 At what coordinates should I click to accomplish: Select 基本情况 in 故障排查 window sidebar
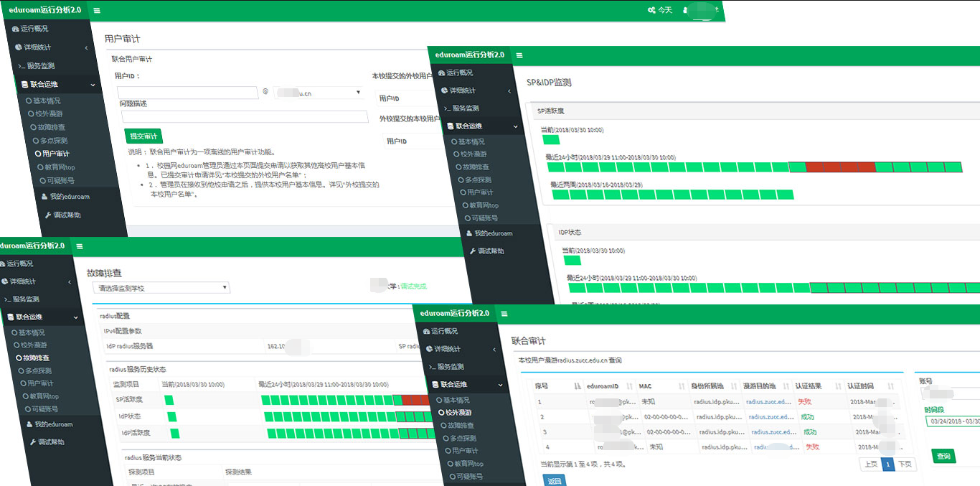pyautogui.click(x=27, y=332)
